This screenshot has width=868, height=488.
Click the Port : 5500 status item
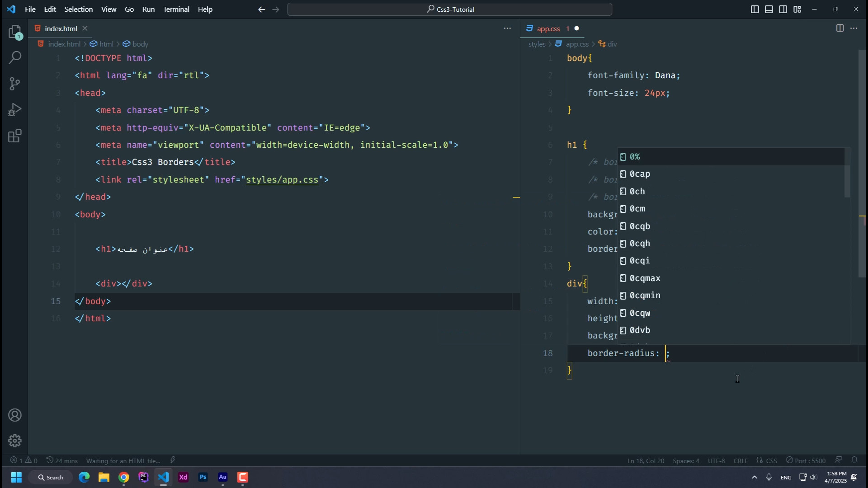pyautogui.click(x=806, y=460)
